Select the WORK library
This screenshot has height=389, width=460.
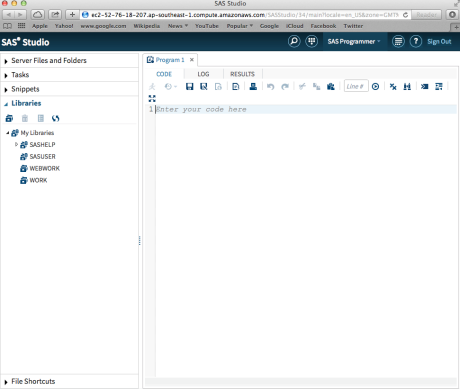[38, 180]
